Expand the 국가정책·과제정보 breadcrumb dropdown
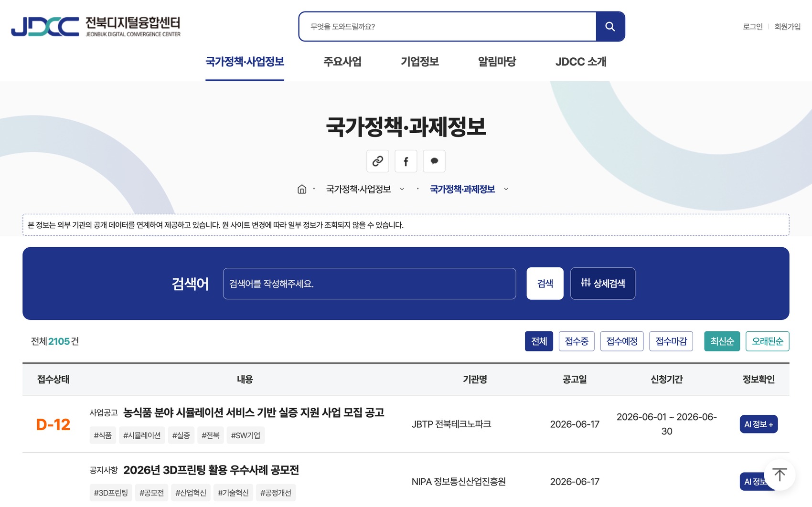The width and height of the screenshot is (812, 507). (469, 189)
